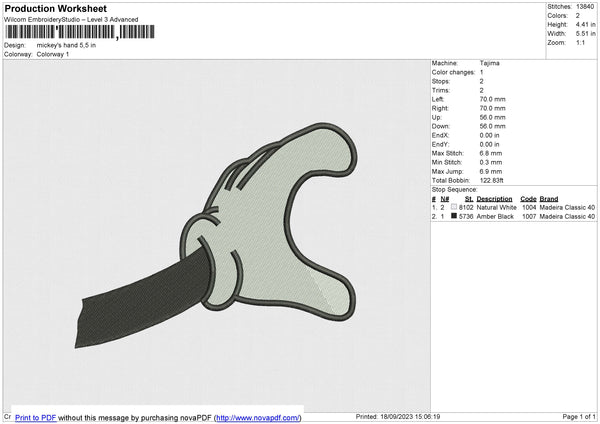Click the 'St.' column header

tap(469, 199)
